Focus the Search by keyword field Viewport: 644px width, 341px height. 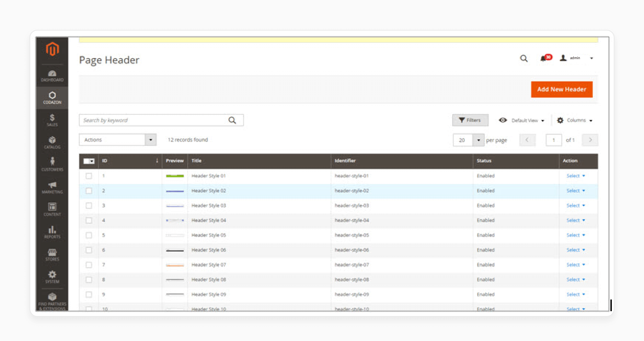161,120
